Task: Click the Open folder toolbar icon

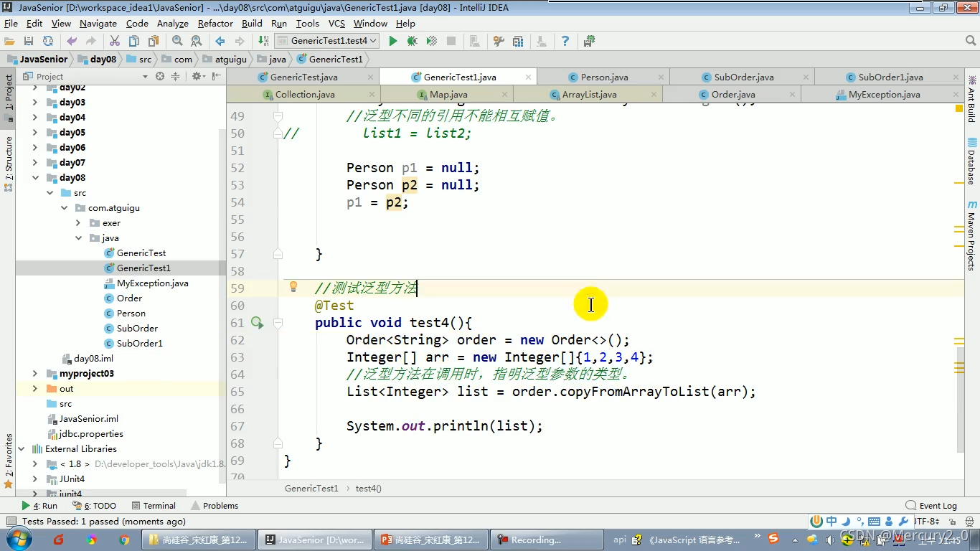Action: coord(9,41)
